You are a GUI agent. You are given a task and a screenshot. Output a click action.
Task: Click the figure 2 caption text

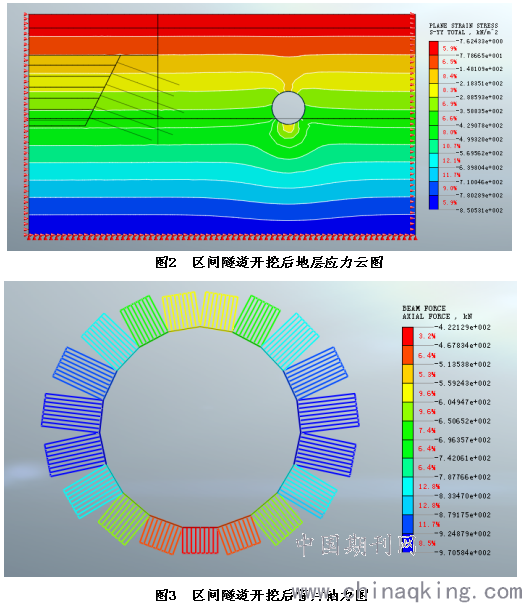point(269,262)
